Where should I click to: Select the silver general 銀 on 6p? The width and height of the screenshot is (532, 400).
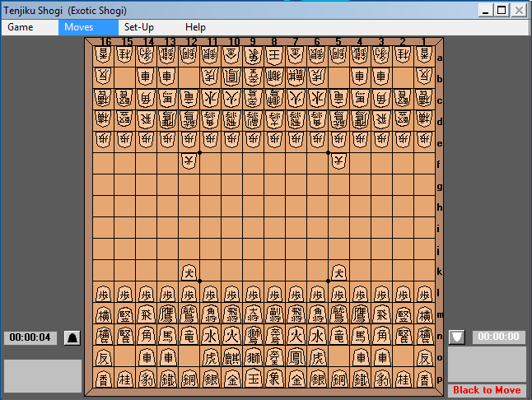[317, 379]
